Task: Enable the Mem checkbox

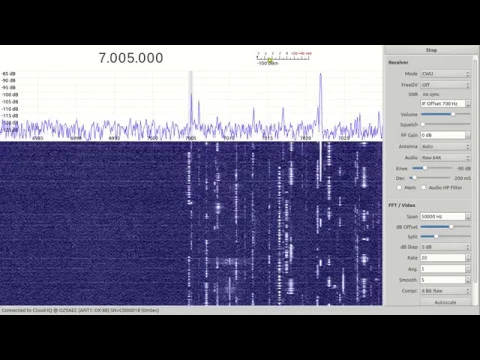Action: coord(399,188)
